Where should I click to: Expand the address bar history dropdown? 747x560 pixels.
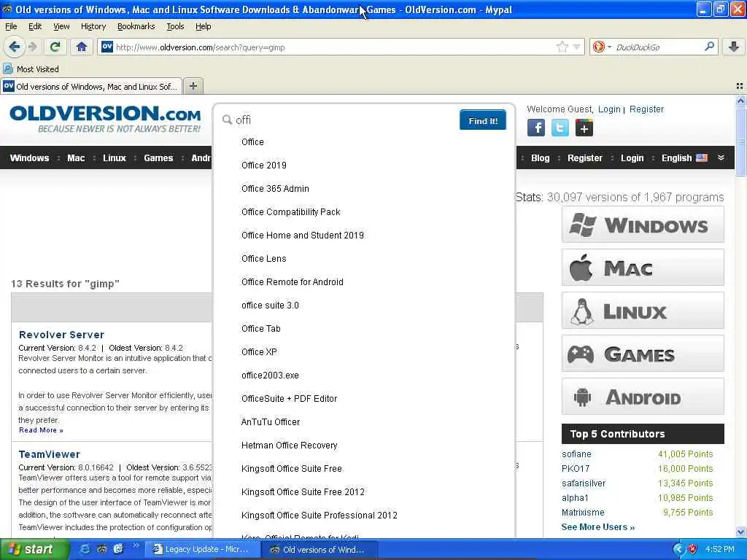pyautogui.click(x=576, y=47)
